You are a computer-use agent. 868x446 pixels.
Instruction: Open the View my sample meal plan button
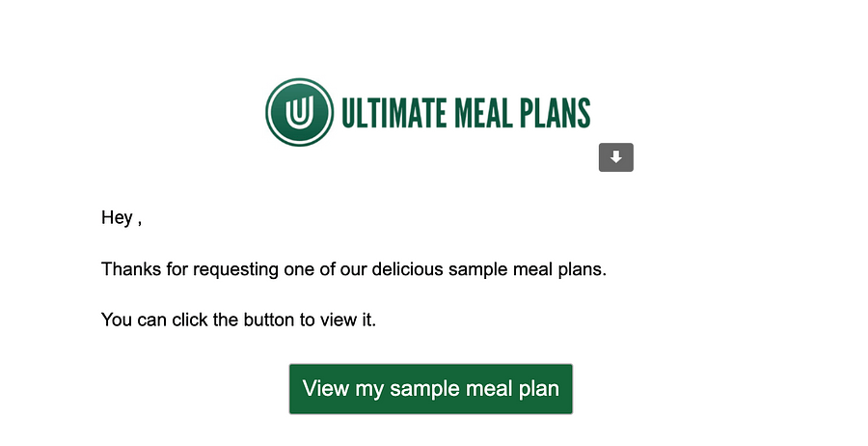pyautogui.click(x=431, y=389)
